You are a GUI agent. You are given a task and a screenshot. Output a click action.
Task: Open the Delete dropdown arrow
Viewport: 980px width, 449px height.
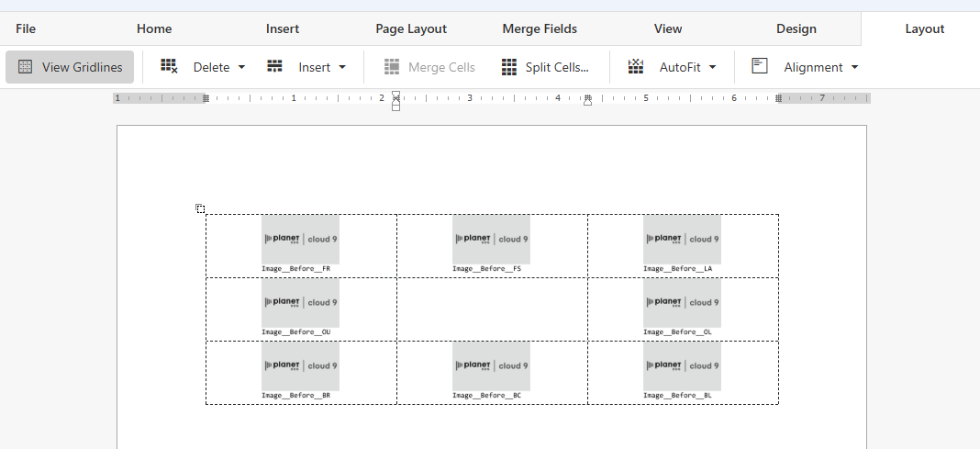[x=242, y=67]
